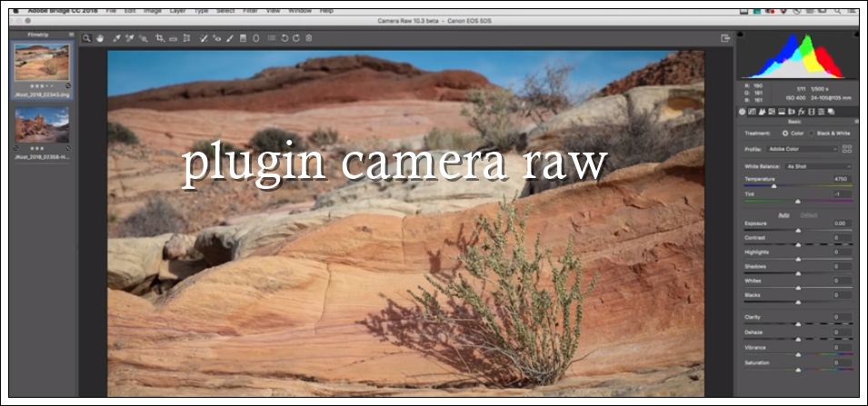Open the Image menu

point(152,11)
